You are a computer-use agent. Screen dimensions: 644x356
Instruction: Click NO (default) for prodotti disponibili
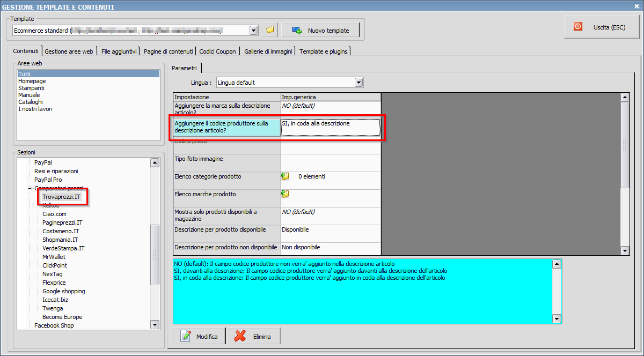331,216
